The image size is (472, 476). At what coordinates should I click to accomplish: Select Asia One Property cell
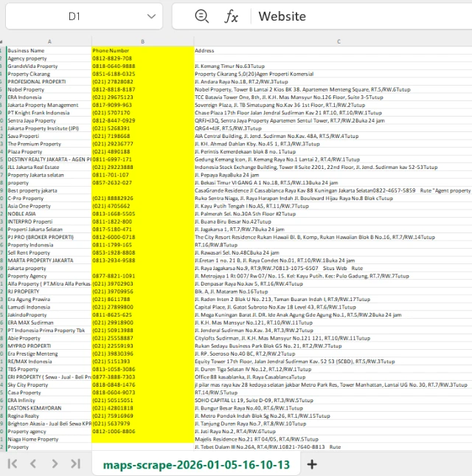pyautogui.click(x=49, y=206)
